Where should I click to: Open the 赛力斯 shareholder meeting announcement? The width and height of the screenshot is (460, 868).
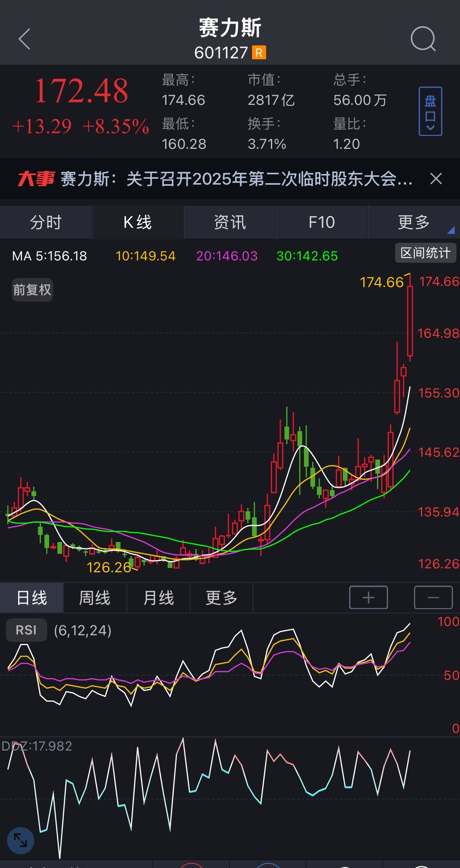pos(237,179)
